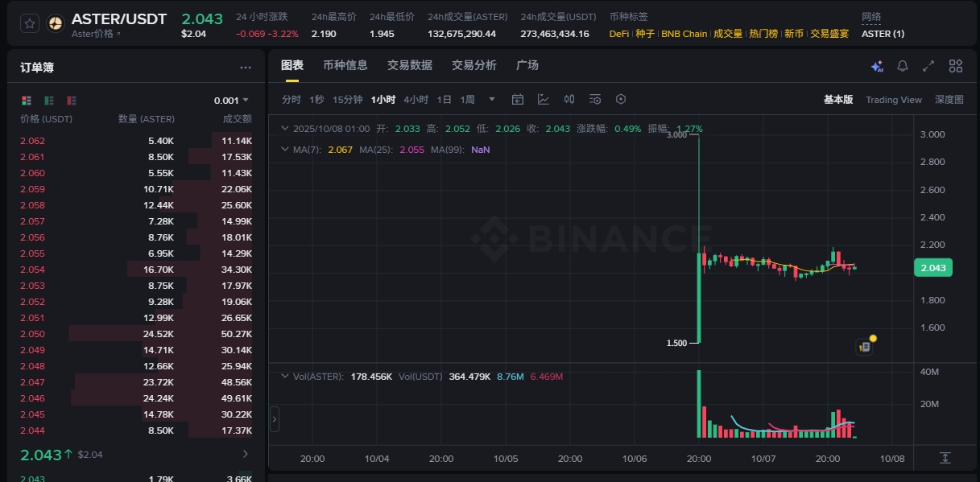This screenshot has width=980, height=482.
Task: Select the 15分钟 time interval
Action: 347,100
